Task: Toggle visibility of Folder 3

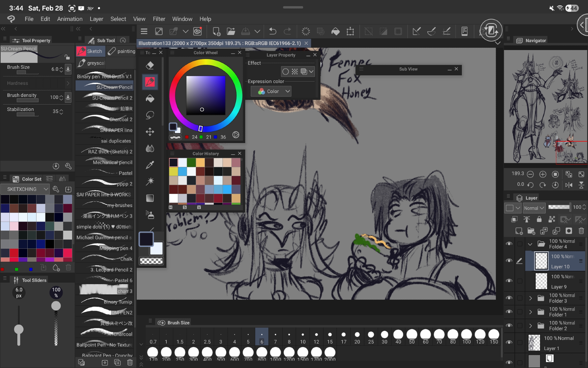Action: coord(509,298)
